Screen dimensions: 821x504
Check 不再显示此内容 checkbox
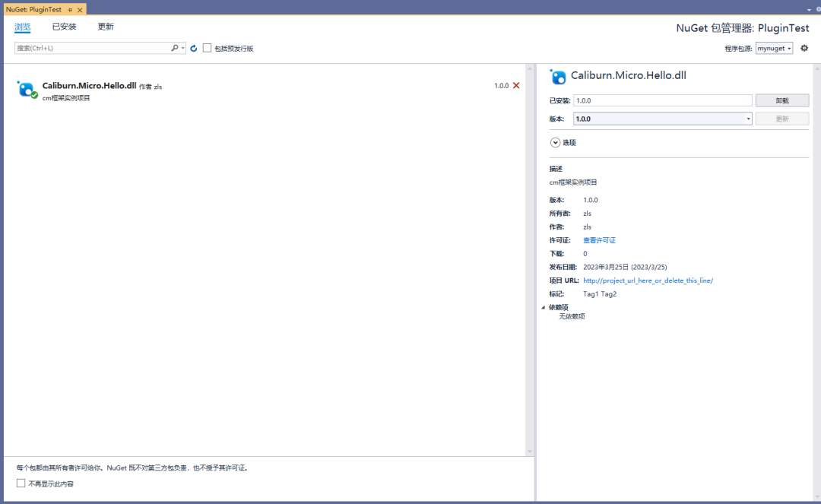(21, 483)
